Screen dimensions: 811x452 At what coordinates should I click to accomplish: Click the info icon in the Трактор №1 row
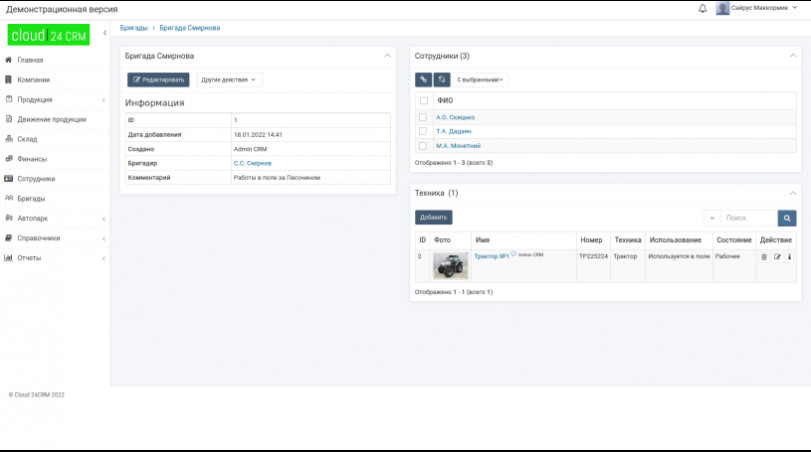(789, 257)
